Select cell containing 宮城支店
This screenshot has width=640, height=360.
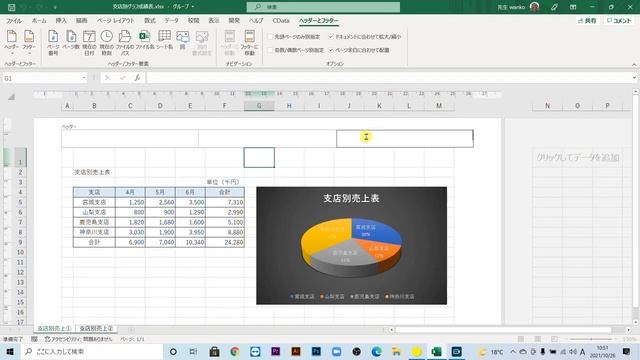94,202
